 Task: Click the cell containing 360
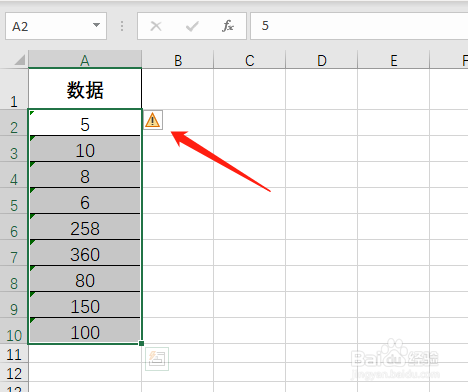click(x=85, y=253)
